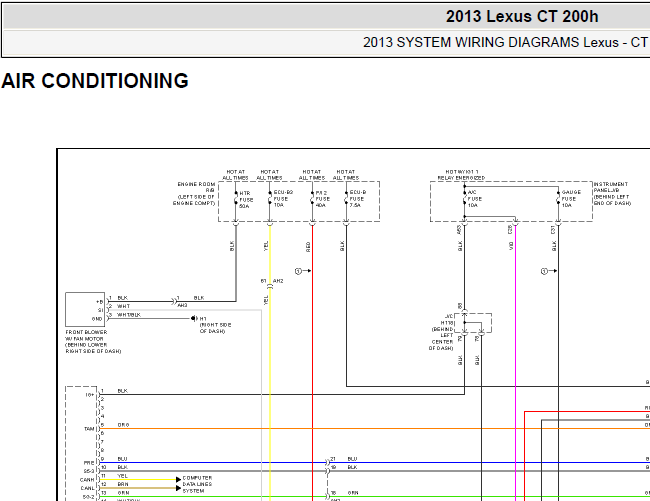Click the 2013 Lexus CT 200h title
The image size is (650, 501).
[522, 17]
